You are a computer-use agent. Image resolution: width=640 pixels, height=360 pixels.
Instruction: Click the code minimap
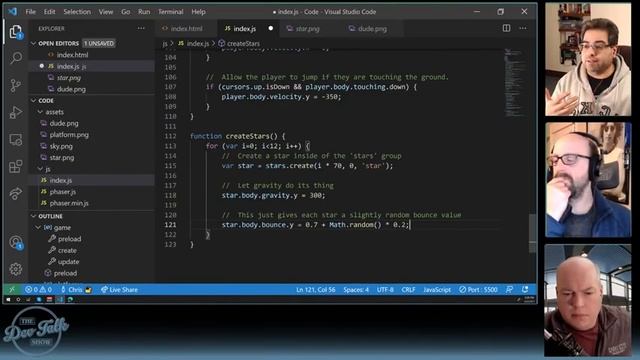coord(515,82)
